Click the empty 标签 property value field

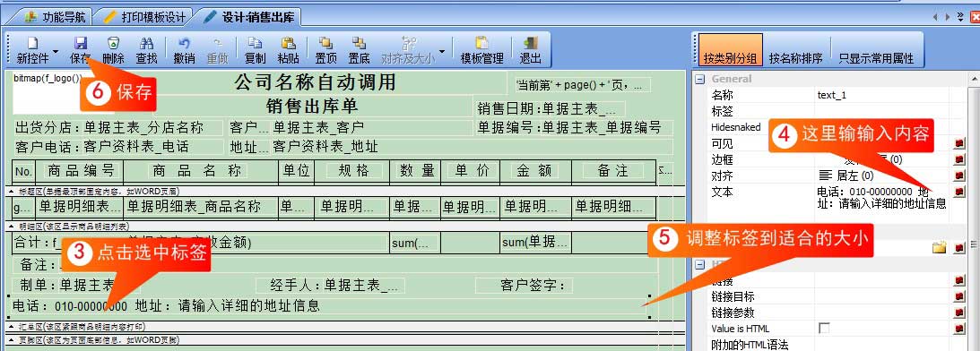[x=881, y=111]
